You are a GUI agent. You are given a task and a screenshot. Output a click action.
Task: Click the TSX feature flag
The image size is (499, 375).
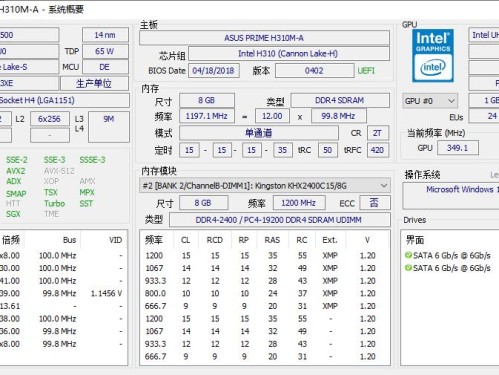(x=51, y=193)
